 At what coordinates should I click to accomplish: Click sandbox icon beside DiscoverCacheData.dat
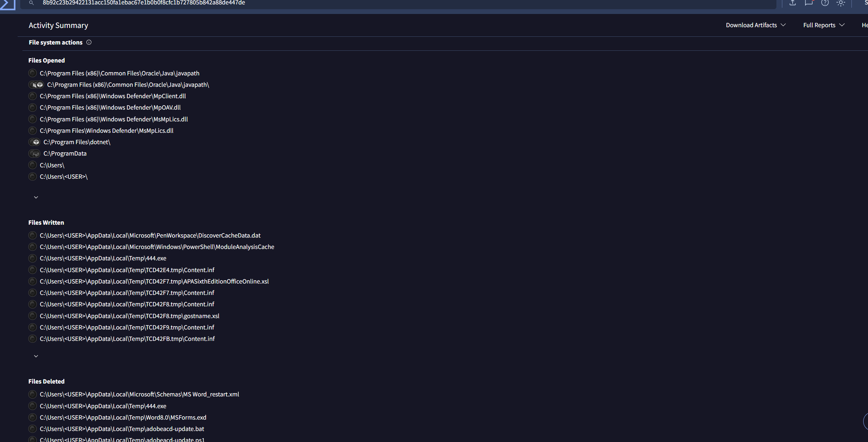33,235
